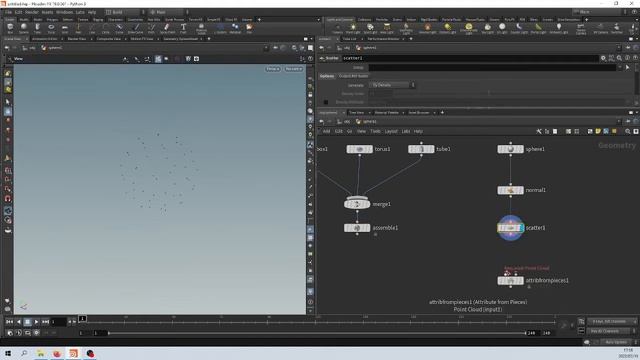Viewport: 640px width, 360px height.
Task: Select the Font shelf tool
Action: 183,28
